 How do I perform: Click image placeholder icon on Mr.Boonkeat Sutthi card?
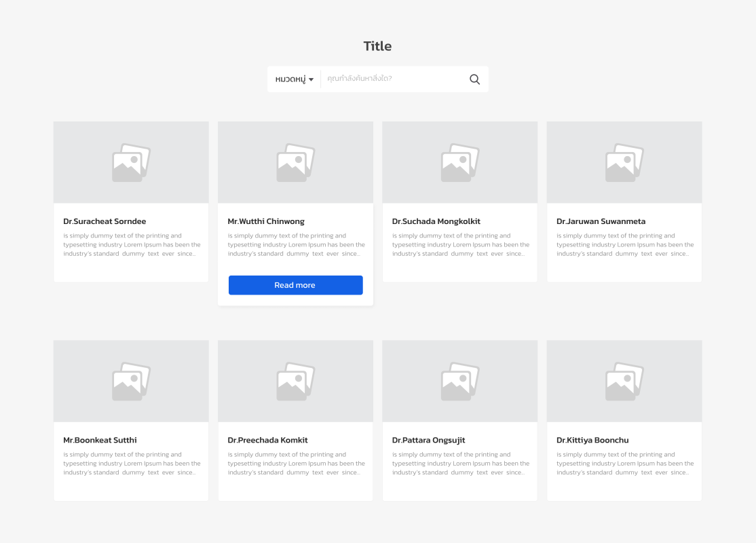coord(131,381)
